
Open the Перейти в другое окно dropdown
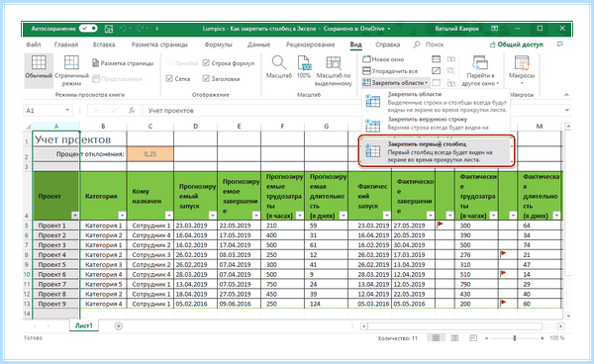480,71
